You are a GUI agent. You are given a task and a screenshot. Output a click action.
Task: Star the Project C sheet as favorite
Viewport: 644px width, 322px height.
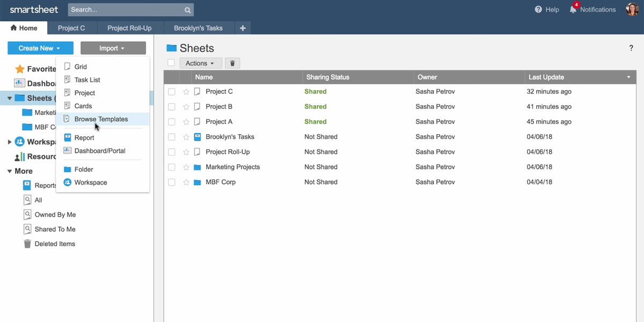click(186, 92)
